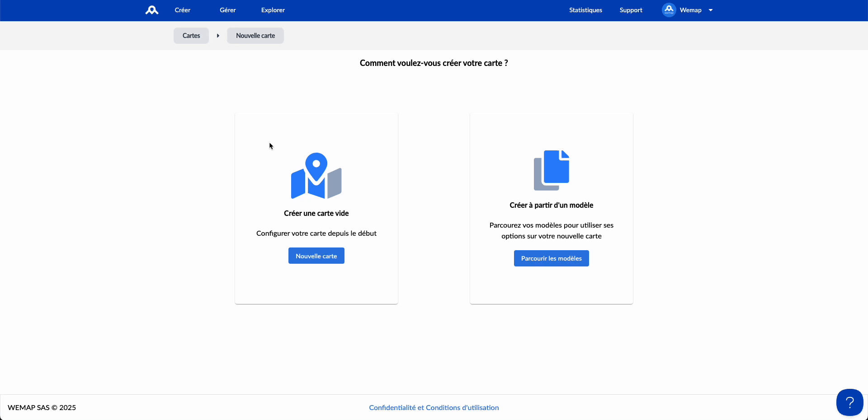Open Confidentialité et Conditions d'utilisation link
The image size is (868, 420).
[434, 407]
